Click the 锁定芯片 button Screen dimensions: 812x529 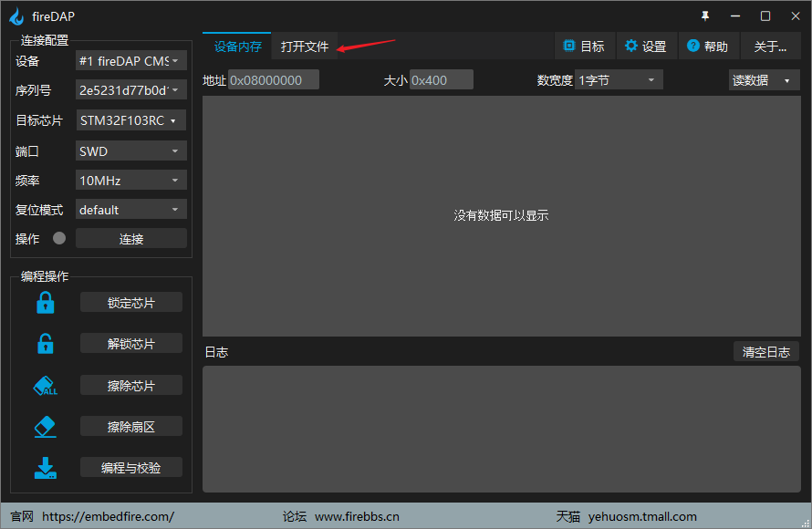coord(131,302)
